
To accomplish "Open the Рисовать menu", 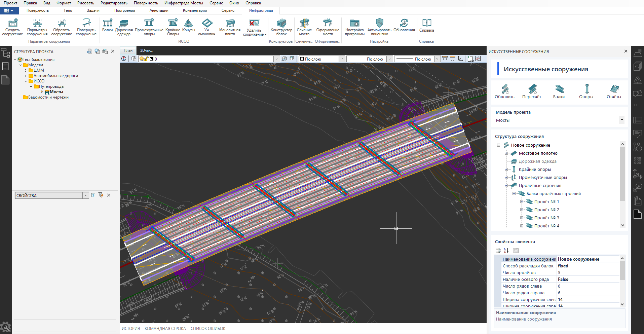I will point(86,3).
